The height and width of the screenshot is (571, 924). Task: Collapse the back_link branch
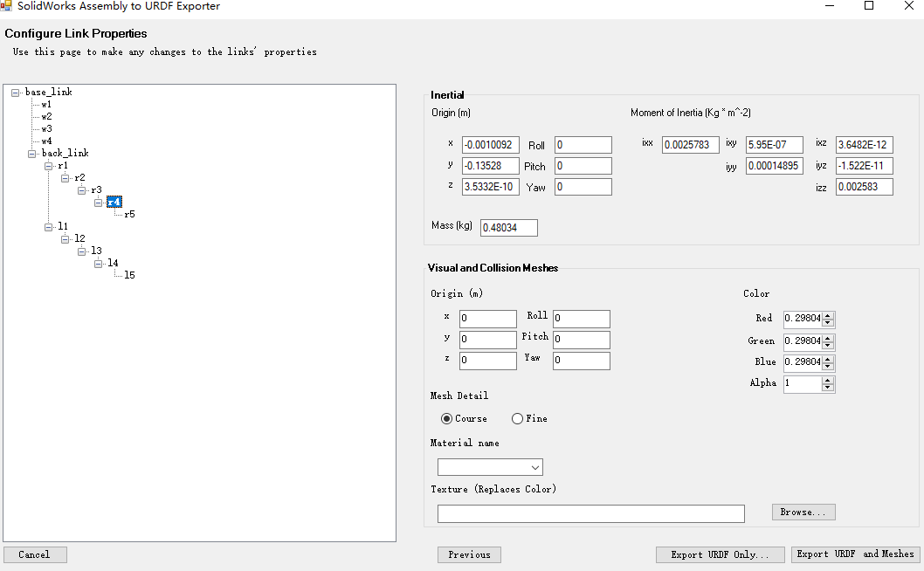[x=31, y=153]
